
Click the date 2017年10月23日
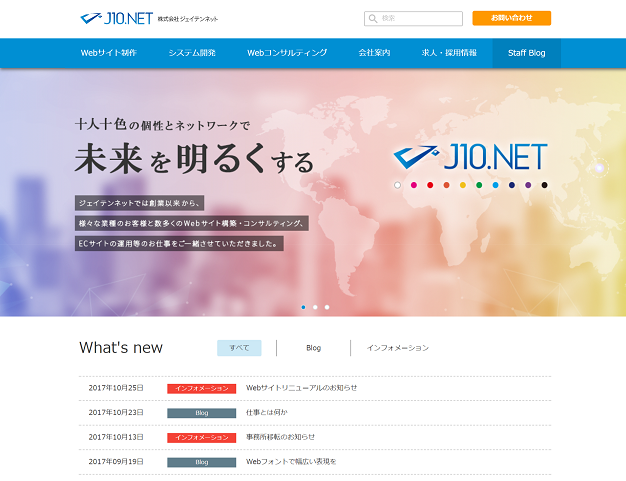tap(116, 412)
